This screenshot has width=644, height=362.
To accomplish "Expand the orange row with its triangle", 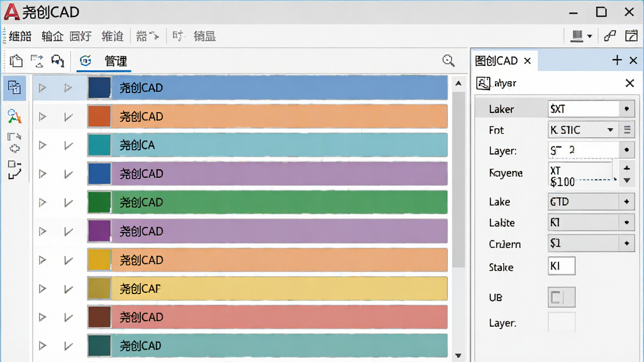I will pyautogui.click(x=43, y=116).
